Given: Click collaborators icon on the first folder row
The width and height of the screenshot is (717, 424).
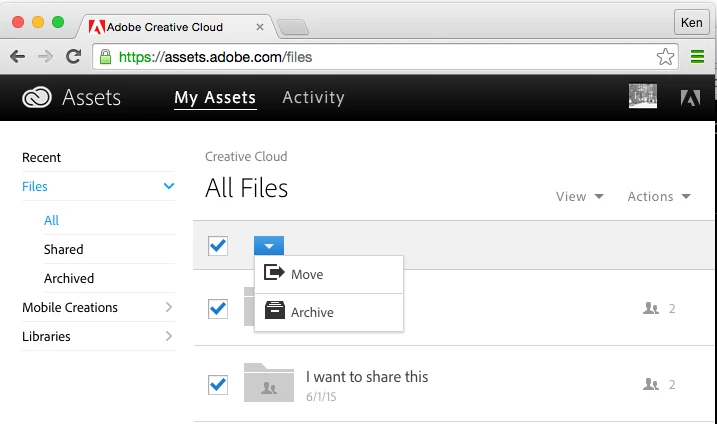Looking at the screenshot, I should [x=651, y=308].
